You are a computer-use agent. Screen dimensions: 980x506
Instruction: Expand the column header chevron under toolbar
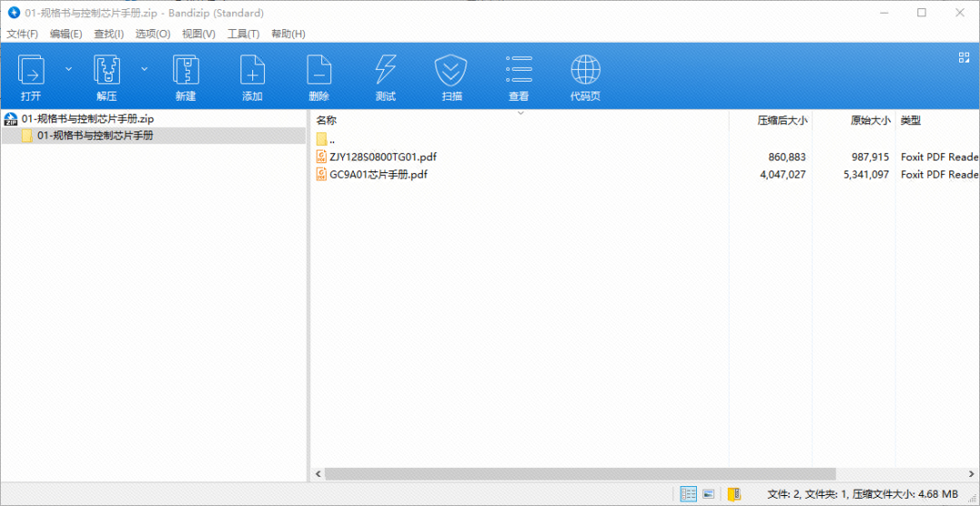520,113
